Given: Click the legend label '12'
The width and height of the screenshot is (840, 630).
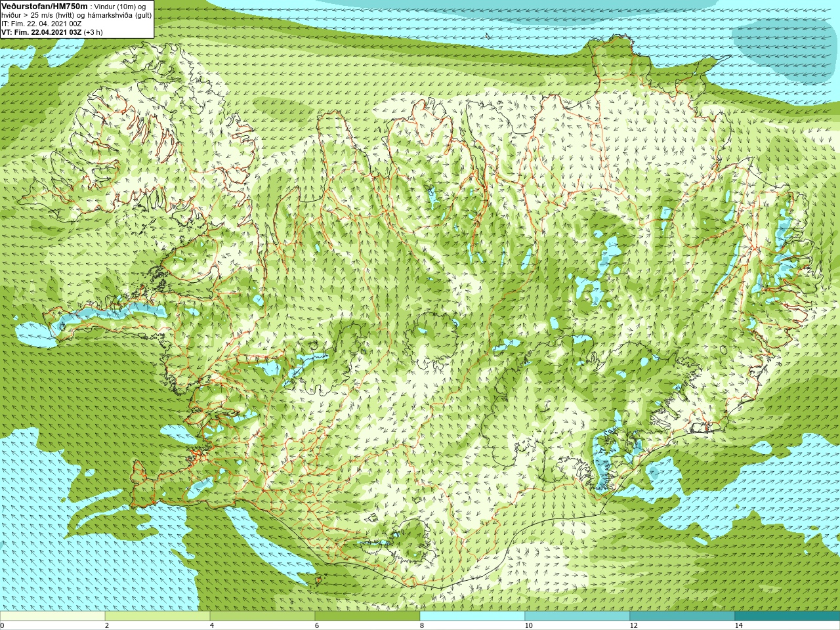Looking at the screenshot, I should click(633, 625).
